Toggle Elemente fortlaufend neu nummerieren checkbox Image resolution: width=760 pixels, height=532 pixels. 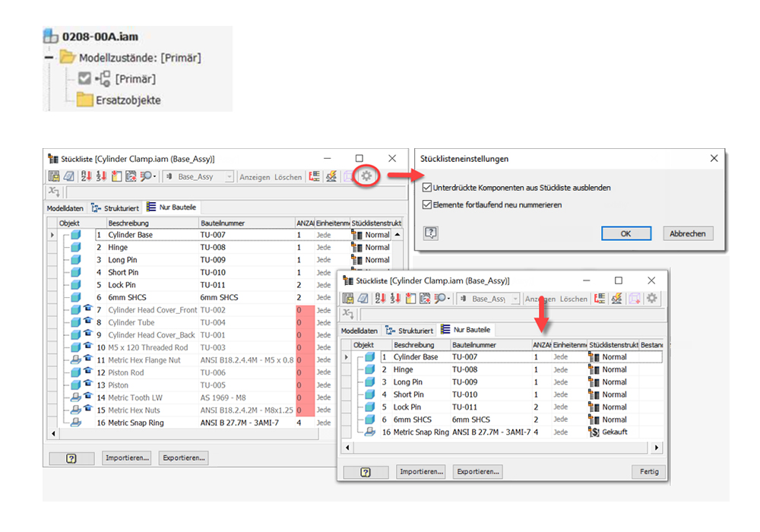tap(428, 204)
